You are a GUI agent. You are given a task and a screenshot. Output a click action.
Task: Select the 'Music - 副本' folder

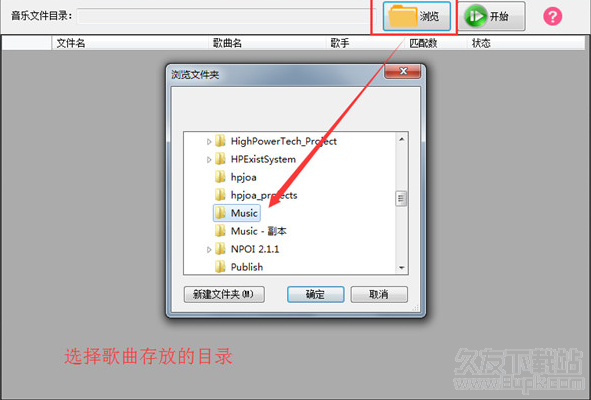pyautogui.click(x=251, y=231)
